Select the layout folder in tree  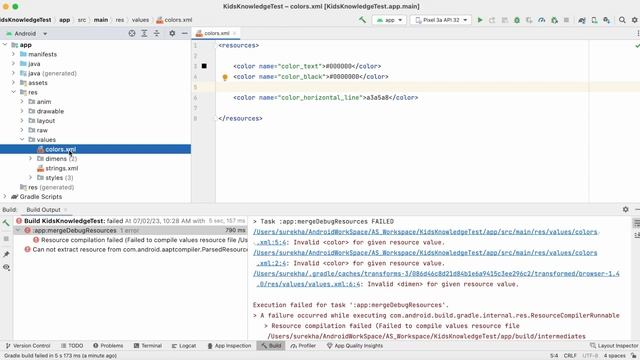tap(45, 121)
